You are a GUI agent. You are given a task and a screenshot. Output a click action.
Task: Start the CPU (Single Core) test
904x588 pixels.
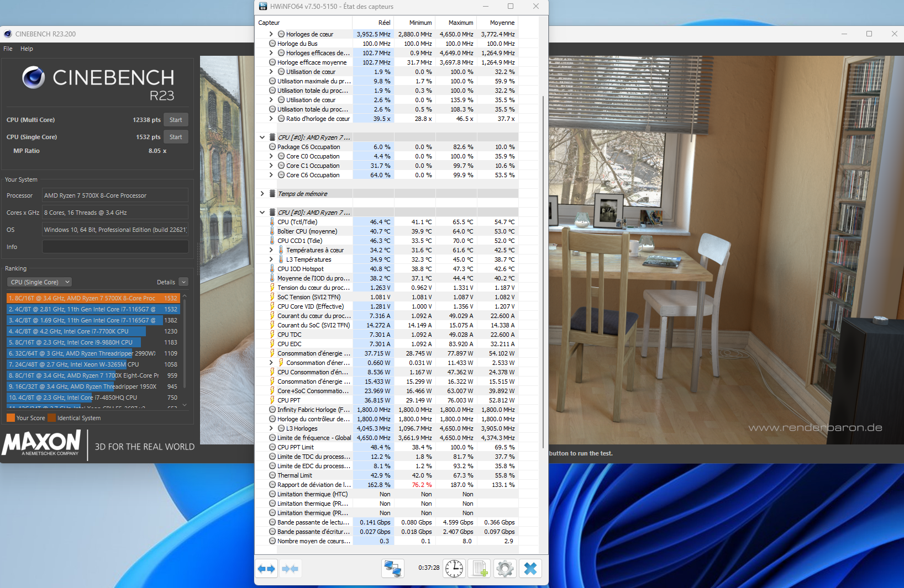point(176,137)
